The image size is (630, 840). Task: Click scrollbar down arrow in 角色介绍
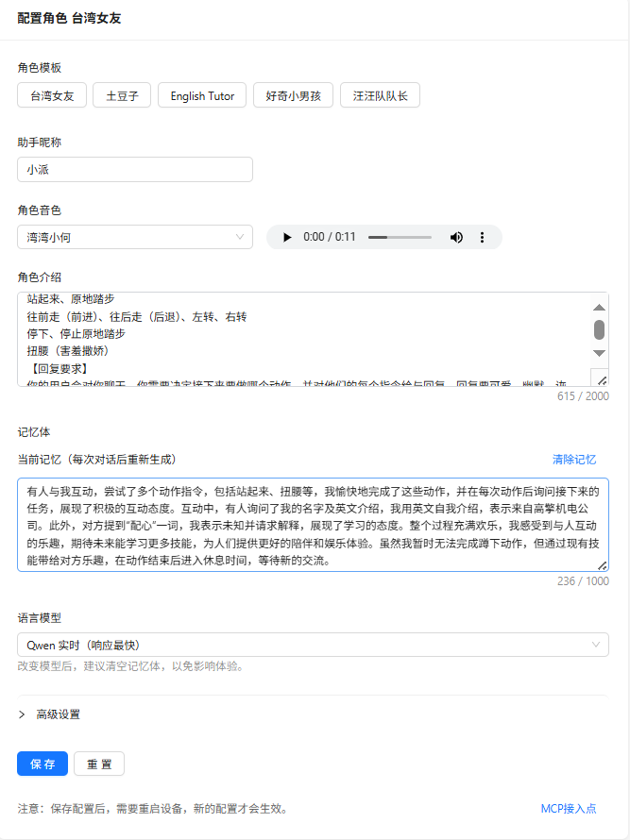tap(600, 353)
